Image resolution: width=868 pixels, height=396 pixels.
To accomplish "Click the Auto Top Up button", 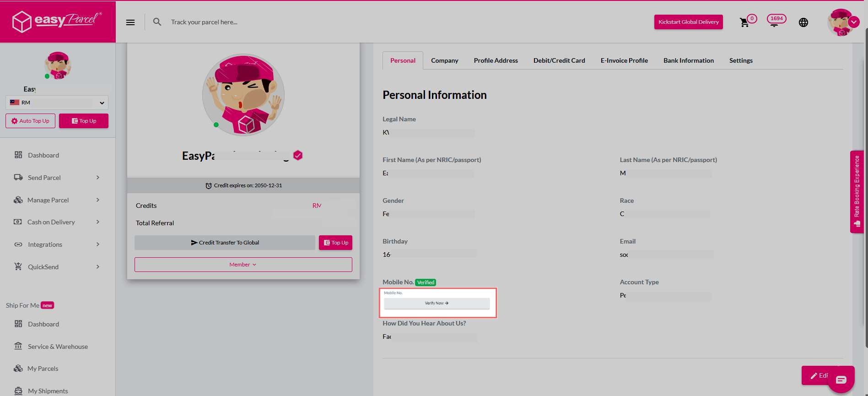I will (30, 121).
